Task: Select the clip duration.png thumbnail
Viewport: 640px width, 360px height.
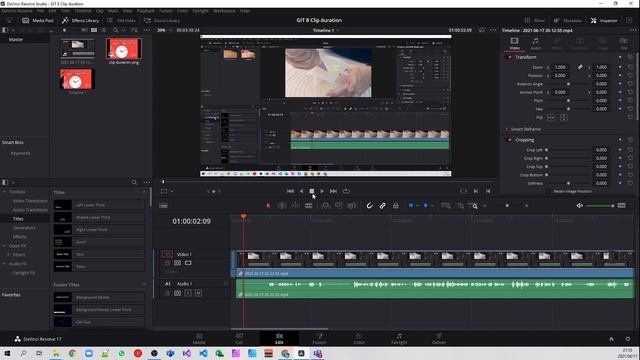Action: pyautogui.click(x=124, y=49)
